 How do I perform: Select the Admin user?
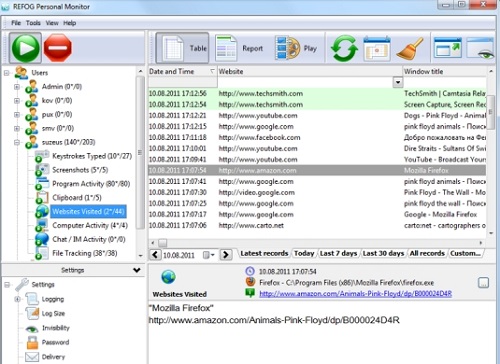pyautogui.click(x=61, y=86)
